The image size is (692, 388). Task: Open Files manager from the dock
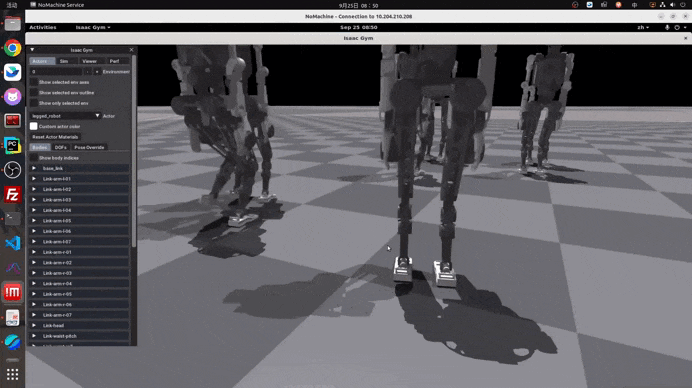click(12, 24)
